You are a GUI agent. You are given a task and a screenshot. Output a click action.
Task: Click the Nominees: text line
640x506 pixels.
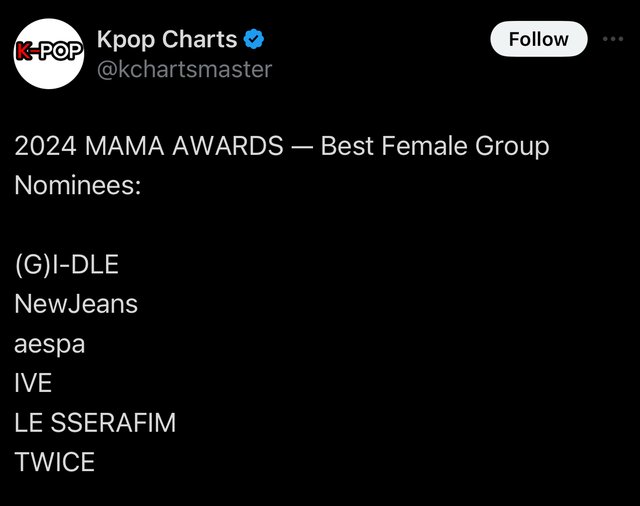(x=78, y=185)
